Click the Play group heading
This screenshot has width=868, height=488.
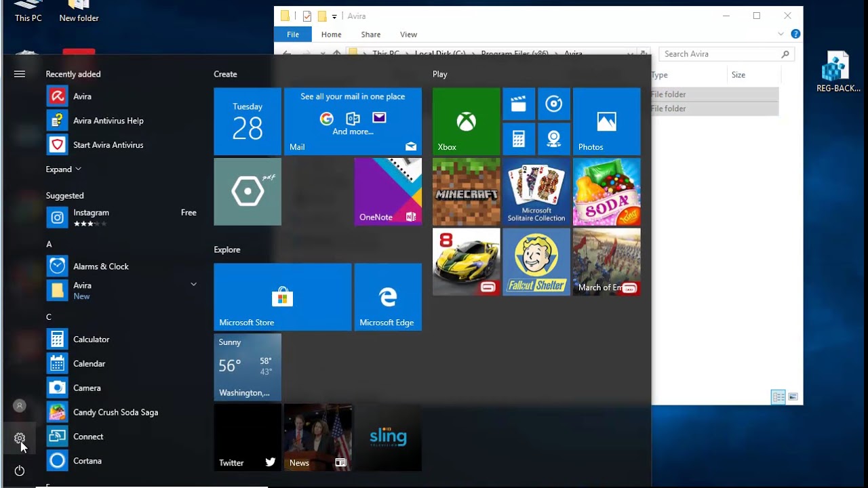pyautogui.click(x=440, y=74)
